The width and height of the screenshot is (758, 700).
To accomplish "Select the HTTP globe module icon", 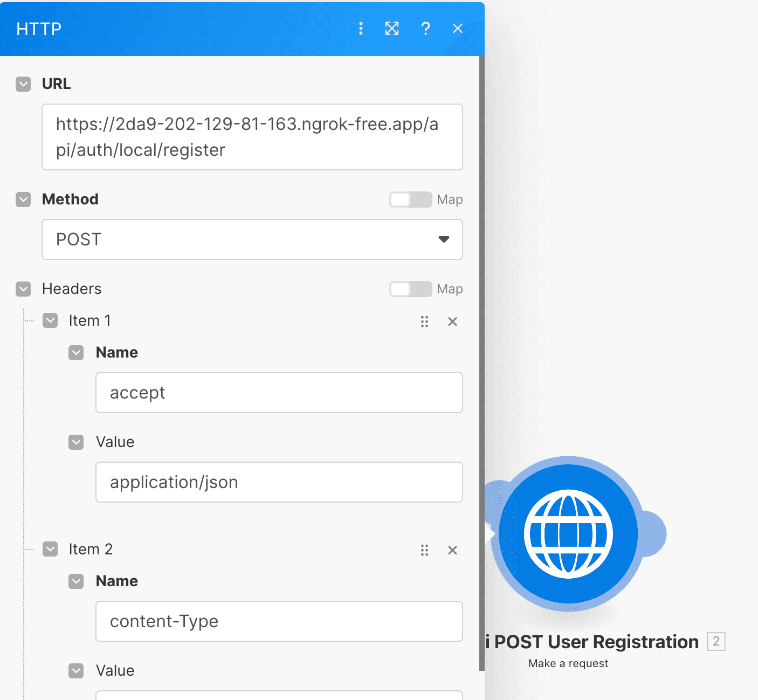I will pyautogui.click(x=568, y=534).
